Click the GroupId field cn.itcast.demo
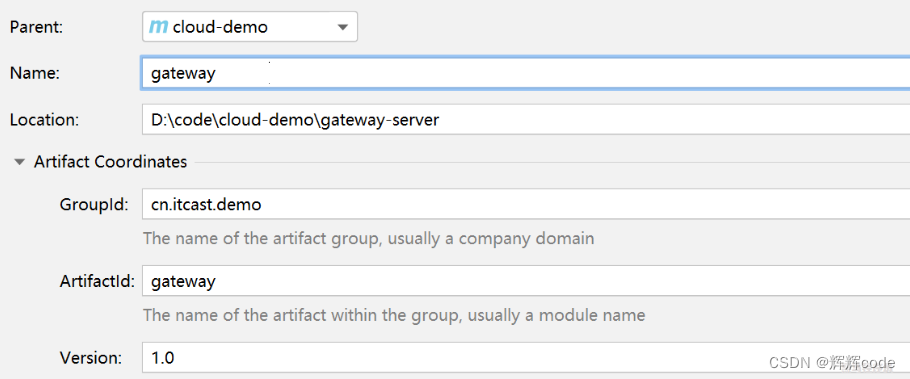The width and height of the screenshot is (910, 379). (x=525, y=204)
